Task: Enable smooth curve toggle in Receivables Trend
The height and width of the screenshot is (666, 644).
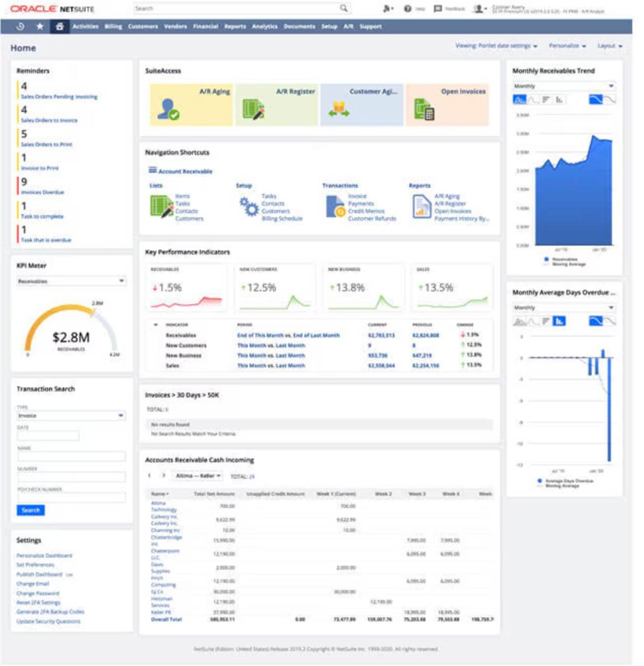Action: click(596, 99)
